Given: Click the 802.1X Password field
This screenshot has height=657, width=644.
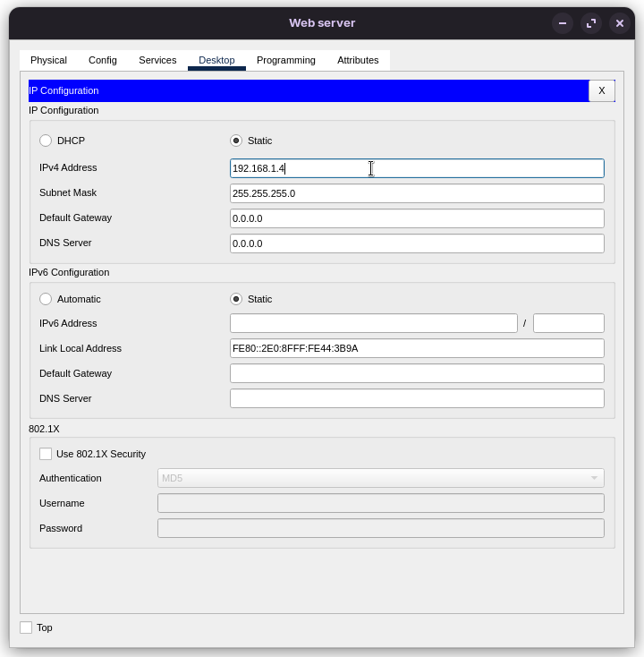Looking at the screenshot, I should pyautogui.click(x=381, y=528).
